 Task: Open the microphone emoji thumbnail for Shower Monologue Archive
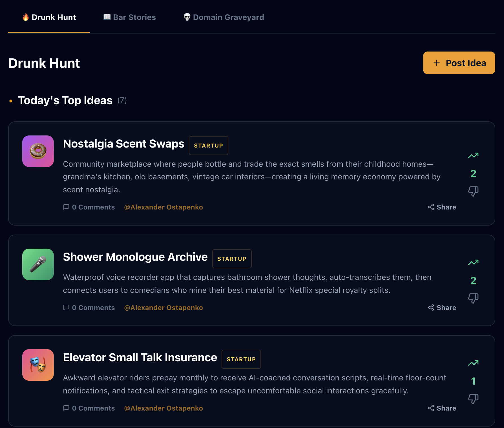pos(38,264)
